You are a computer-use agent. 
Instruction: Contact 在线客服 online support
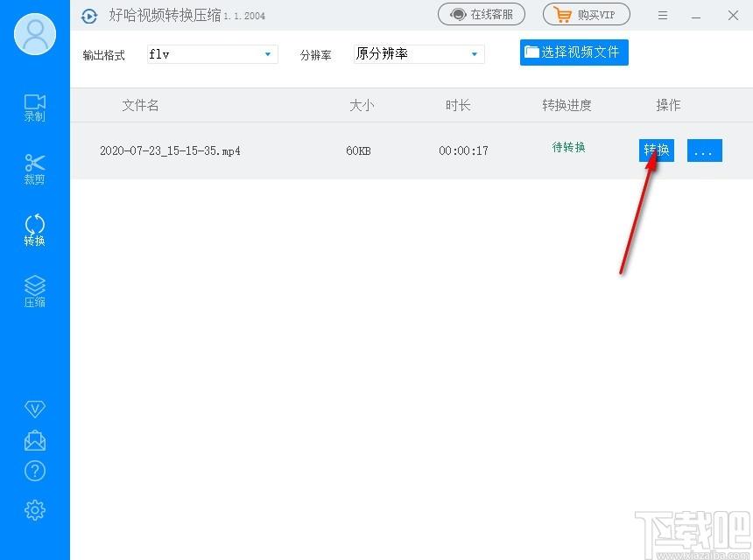tap(482, 15)
